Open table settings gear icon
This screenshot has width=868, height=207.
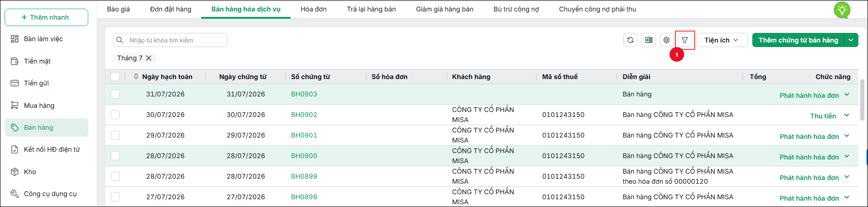coord(666,40)
